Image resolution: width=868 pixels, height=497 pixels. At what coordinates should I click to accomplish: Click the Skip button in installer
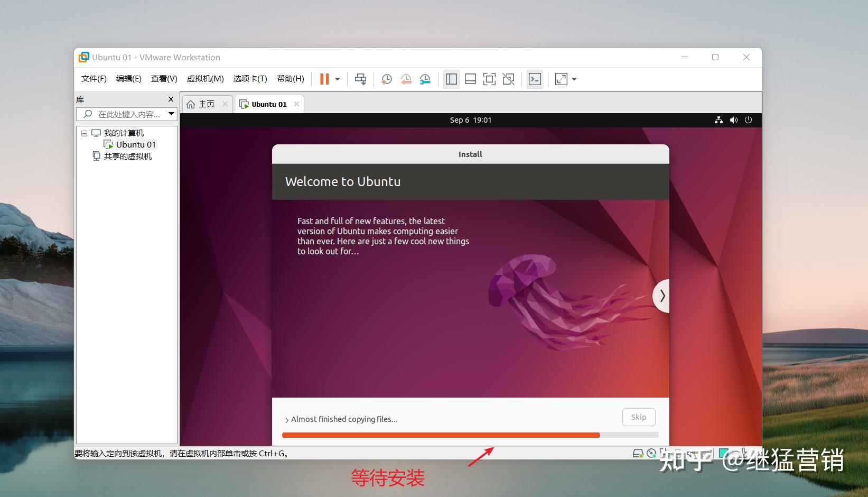(639, 417)
